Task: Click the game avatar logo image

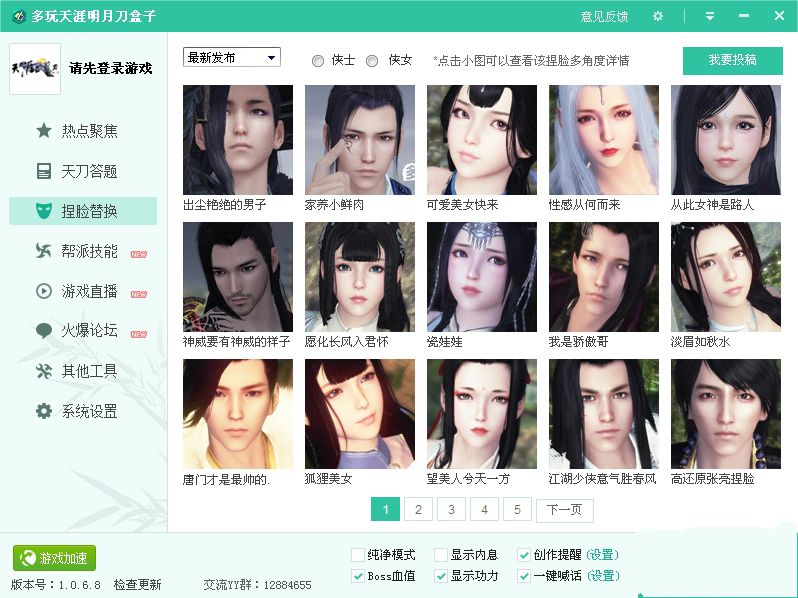Action: pyautogui.click(x=35, y=69)
